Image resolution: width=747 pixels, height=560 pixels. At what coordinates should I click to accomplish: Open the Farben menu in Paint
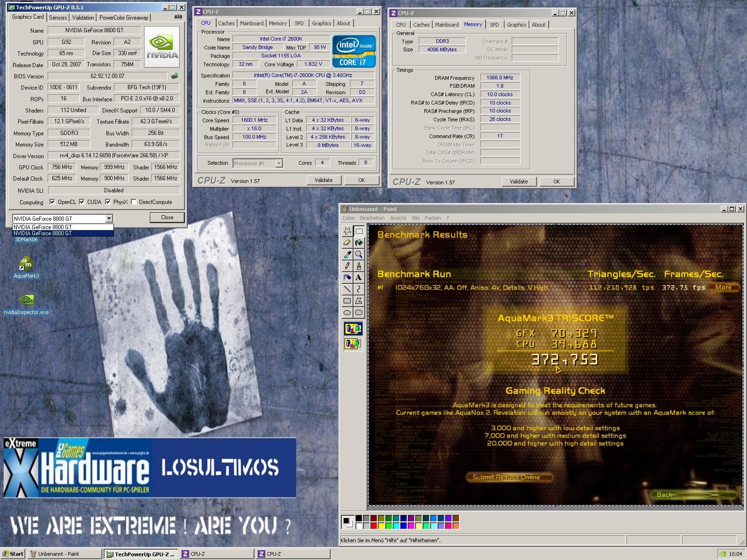433,218
